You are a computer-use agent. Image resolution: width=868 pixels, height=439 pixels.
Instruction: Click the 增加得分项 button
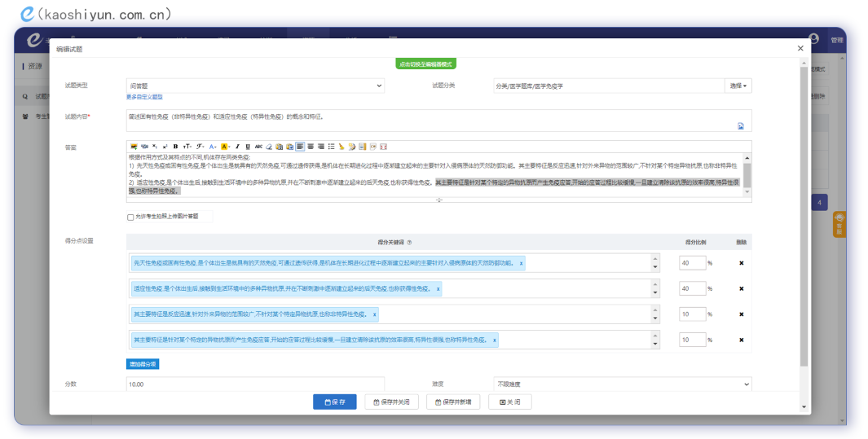tap(142, 364)
